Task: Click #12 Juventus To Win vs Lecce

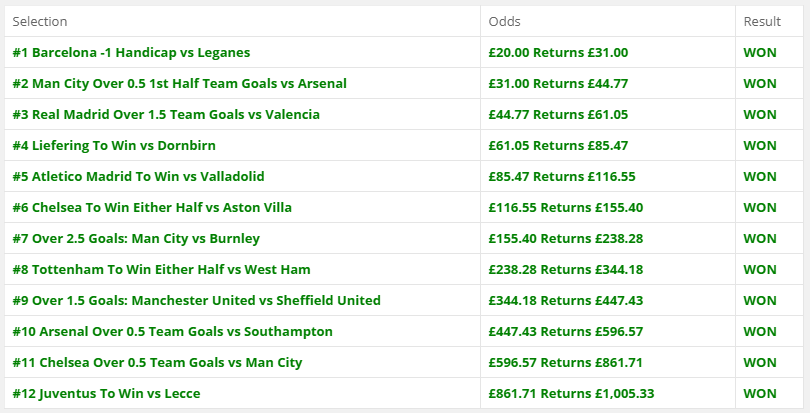Action: click(106, 393)
